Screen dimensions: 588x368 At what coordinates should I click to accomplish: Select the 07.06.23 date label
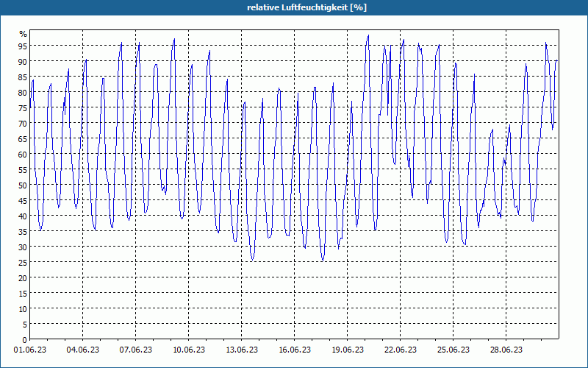pyautogui.click(x=136, y=350)
